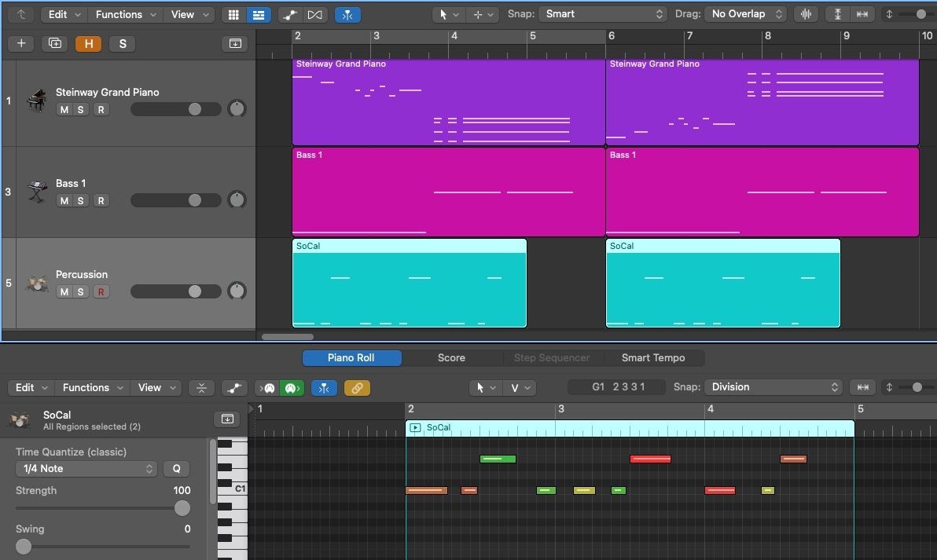Mute the Steinway Grand Piano track
The width and height of the screenshot is (937, 560).
point(64,110)
